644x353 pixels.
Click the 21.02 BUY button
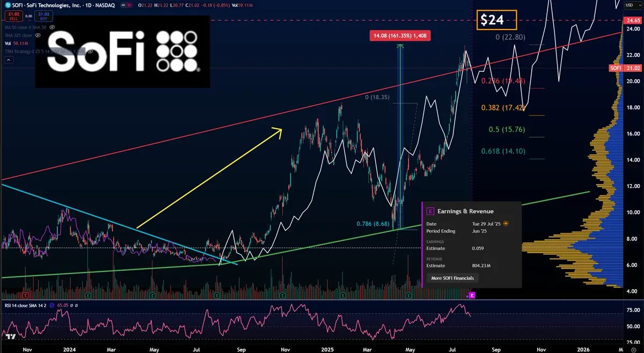click(43, 16)
